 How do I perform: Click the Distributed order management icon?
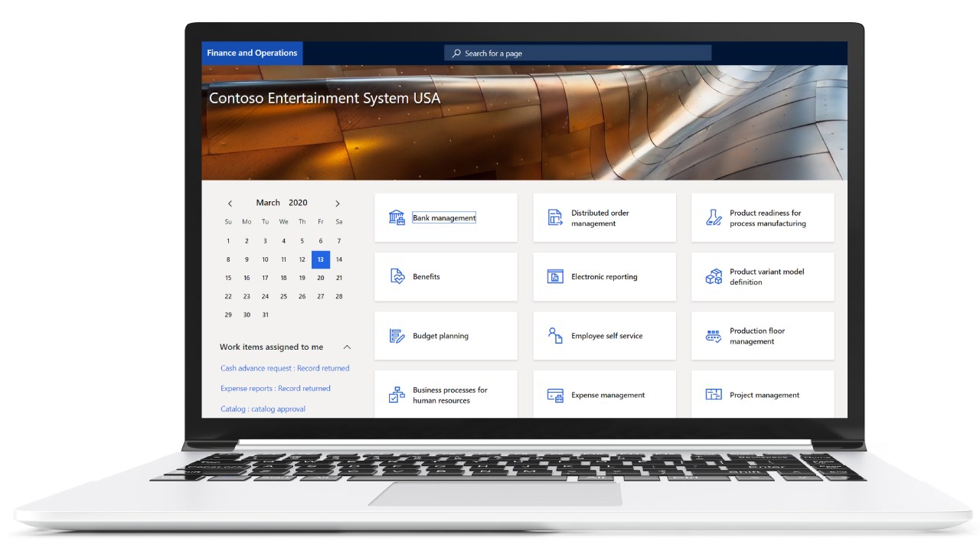click(x=555, y=218)
